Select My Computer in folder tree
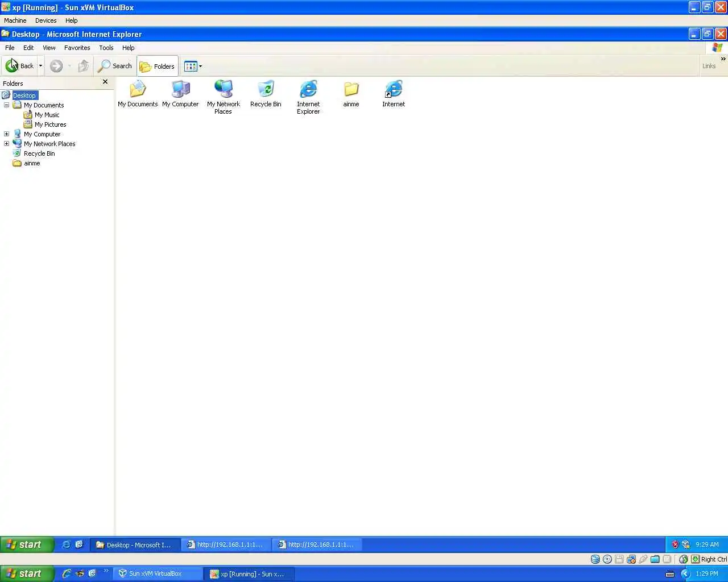The image size is (728, 582). [42, 134]
